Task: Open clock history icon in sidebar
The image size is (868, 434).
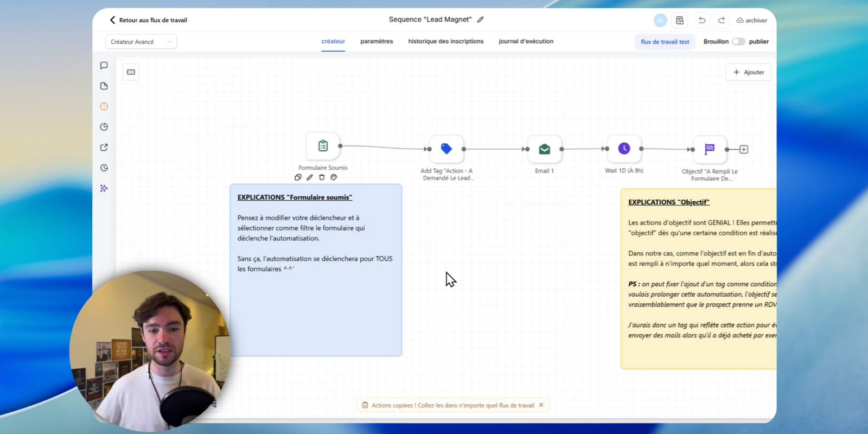Action: (104, 168)
